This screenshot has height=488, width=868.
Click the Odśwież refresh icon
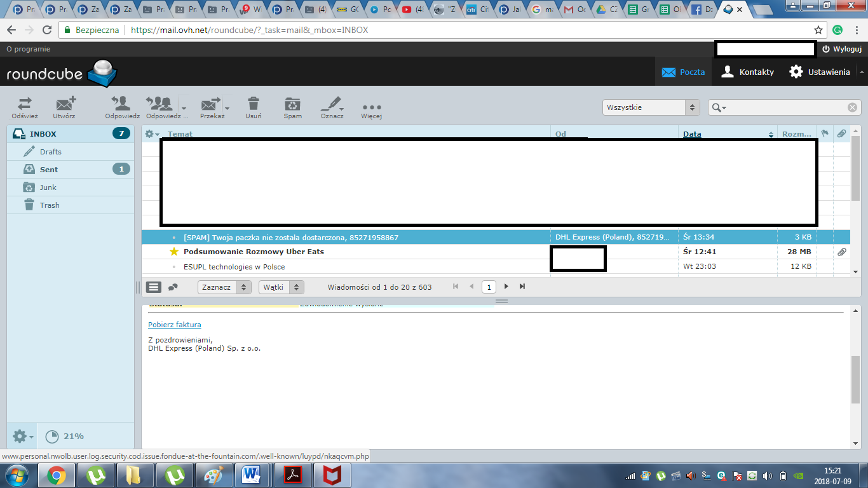(x=24, y=104)
